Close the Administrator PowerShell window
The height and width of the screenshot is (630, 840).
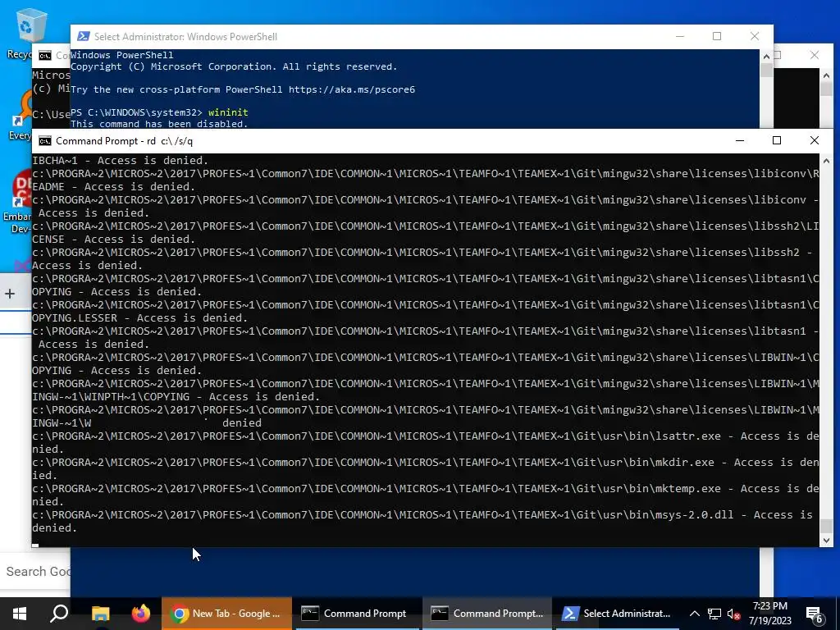coord(755,36)
